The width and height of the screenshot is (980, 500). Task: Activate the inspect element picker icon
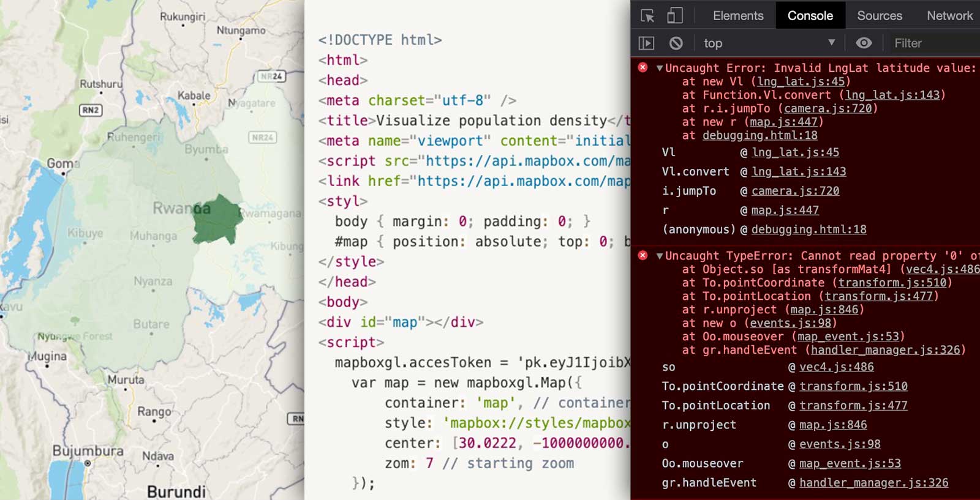(647, 16)
